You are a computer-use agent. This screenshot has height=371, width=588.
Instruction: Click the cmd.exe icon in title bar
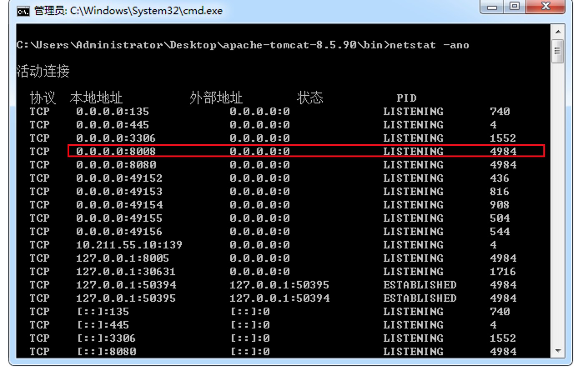(23, 11)
